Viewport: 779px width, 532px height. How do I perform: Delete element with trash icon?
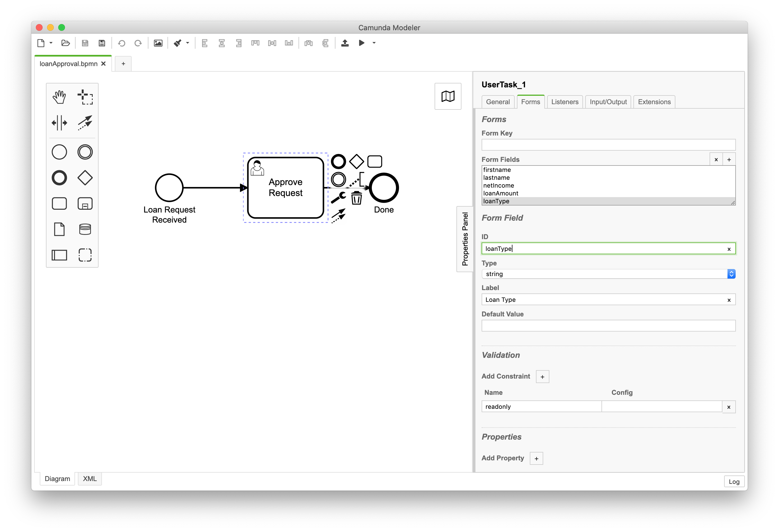coord(357,198)
